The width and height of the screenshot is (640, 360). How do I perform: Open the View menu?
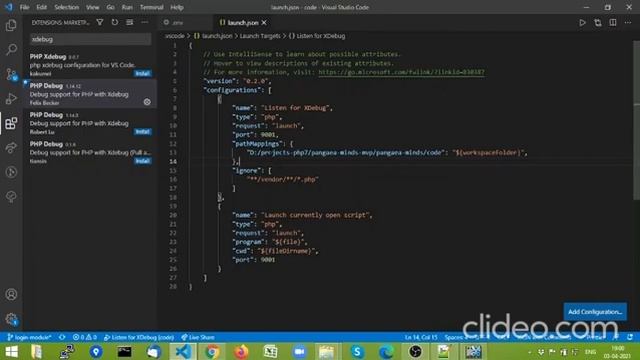93,7
